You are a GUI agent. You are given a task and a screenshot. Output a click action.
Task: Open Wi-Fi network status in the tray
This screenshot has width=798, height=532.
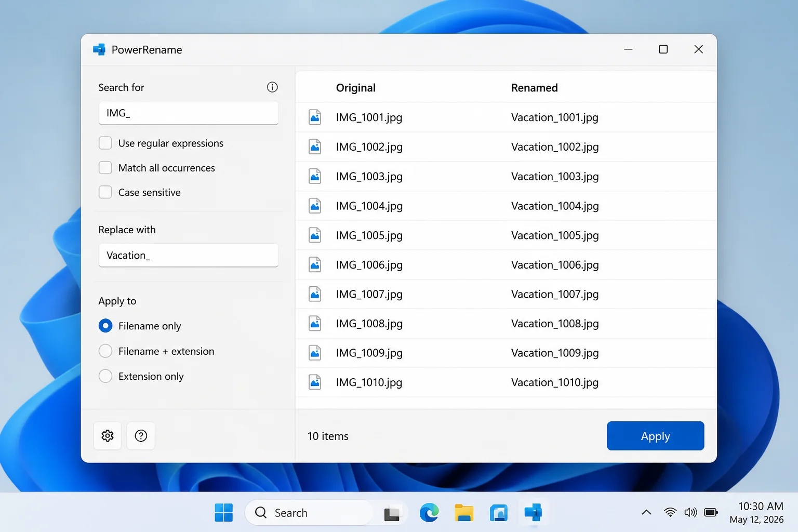point(670,513)
